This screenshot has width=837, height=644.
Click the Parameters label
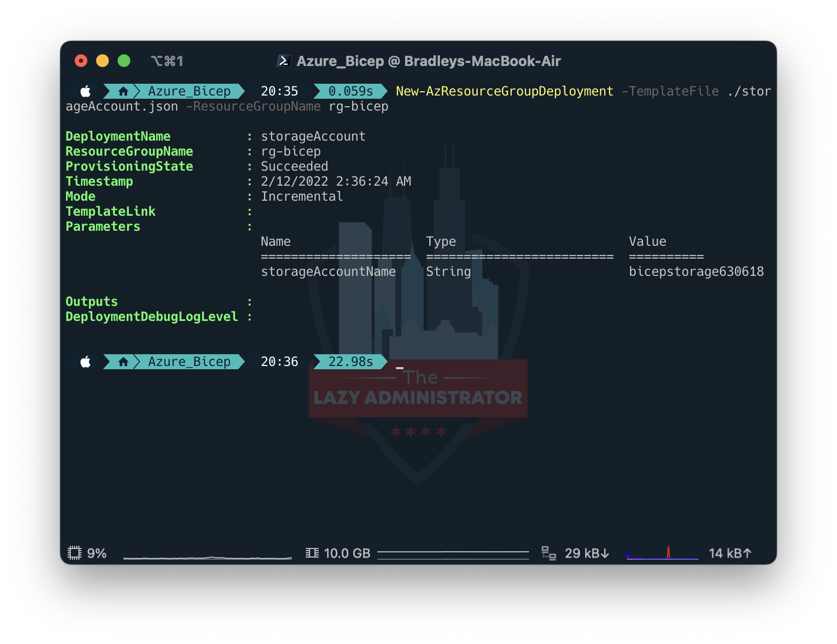coord(103,226)
